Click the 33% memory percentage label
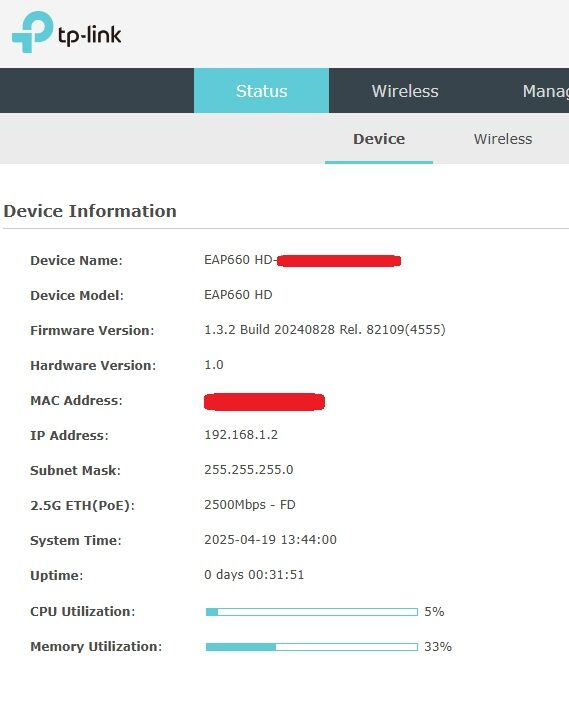The height and width of the screenshot is (703, 569). point(438,647)
